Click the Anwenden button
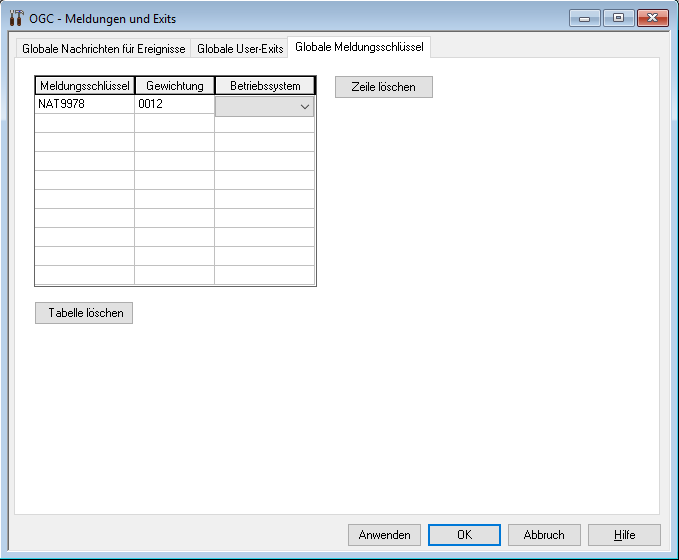The image size is (679, 560). click(x=384, y=535)
